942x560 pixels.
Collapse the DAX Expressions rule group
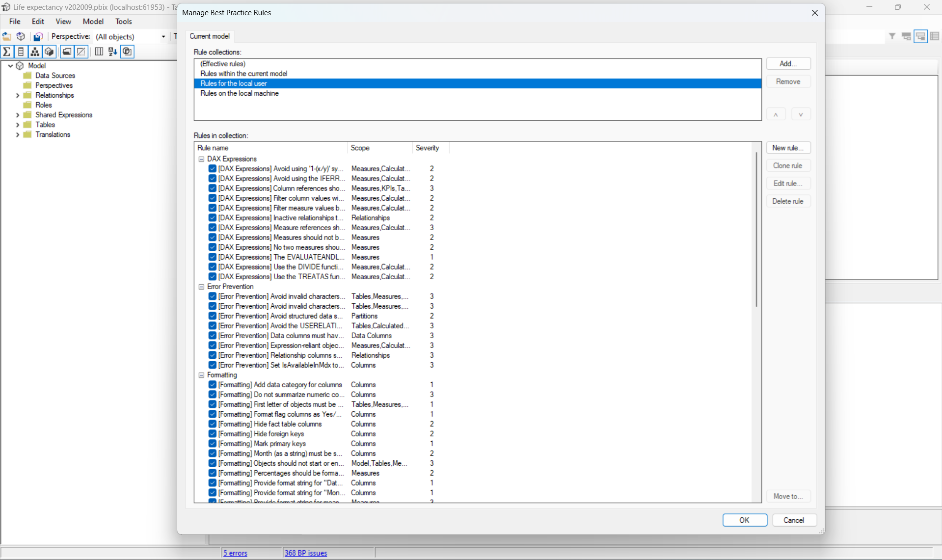(201, 159)
